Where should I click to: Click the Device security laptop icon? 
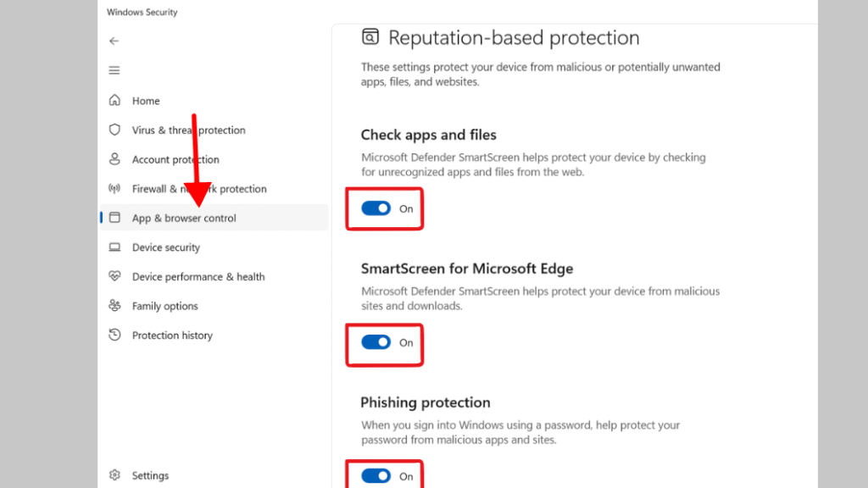[114, 247]
